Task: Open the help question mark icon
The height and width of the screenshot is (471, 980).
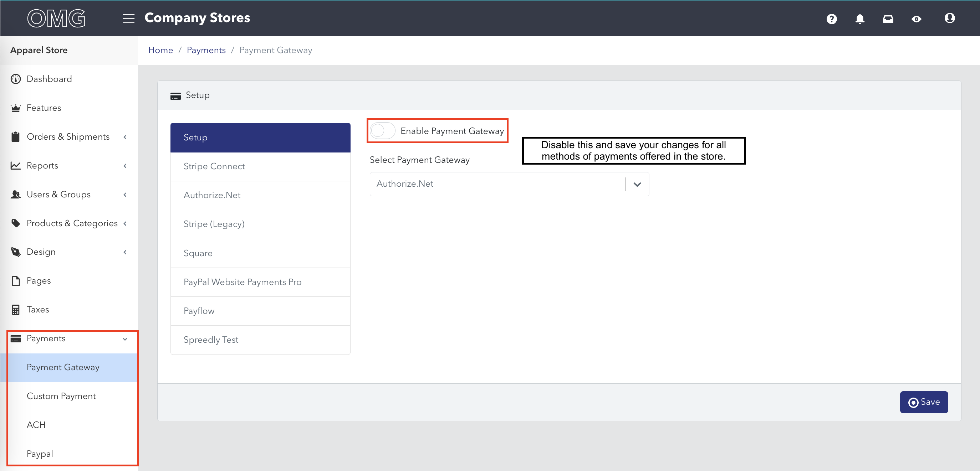Action: [x=832, y=19]
